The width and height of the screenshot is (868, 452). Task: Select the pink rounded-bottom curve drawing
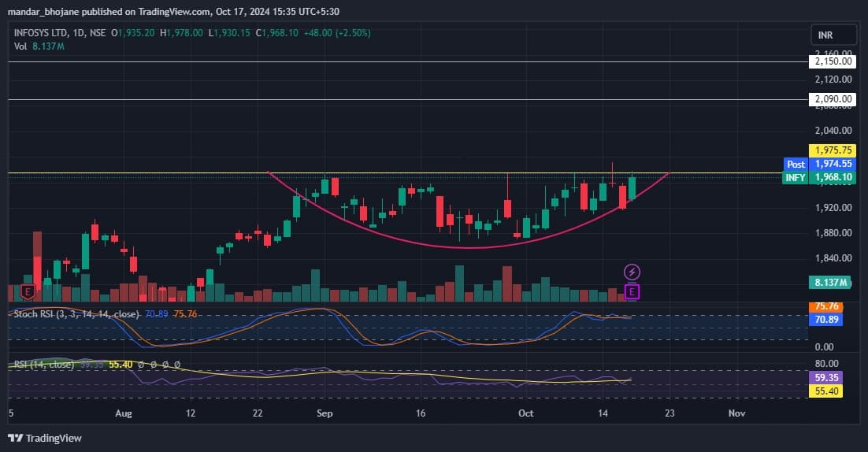point(469,248)
